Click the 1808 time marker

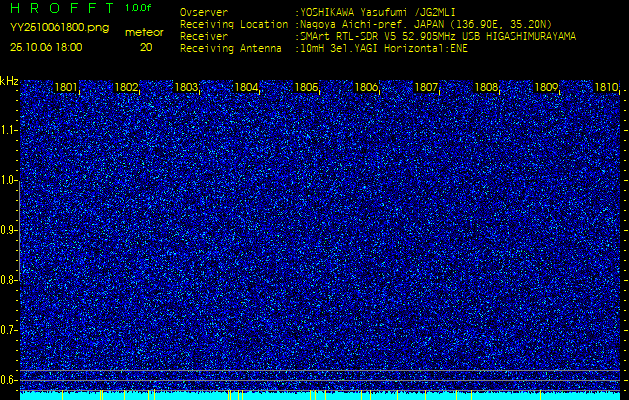[x=486, y=87]
